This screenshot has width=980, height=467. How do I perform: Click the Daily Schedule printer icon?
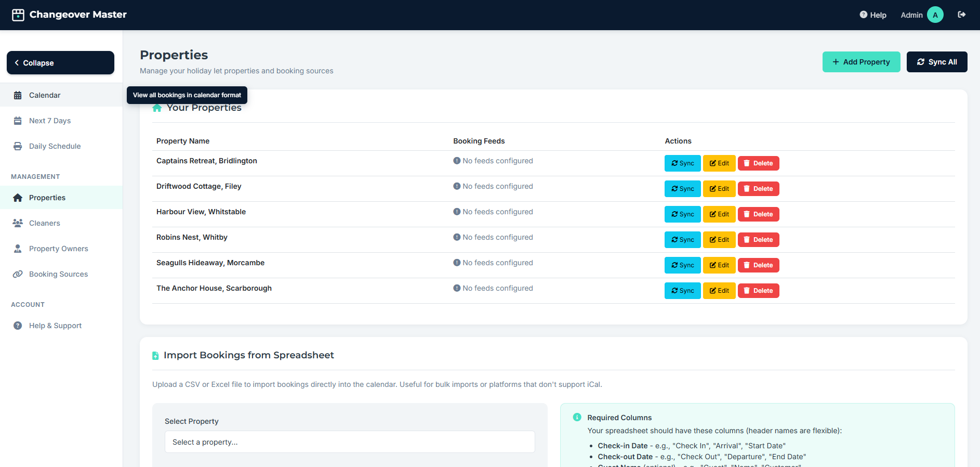pyautogui.click(x=18, y=146)
